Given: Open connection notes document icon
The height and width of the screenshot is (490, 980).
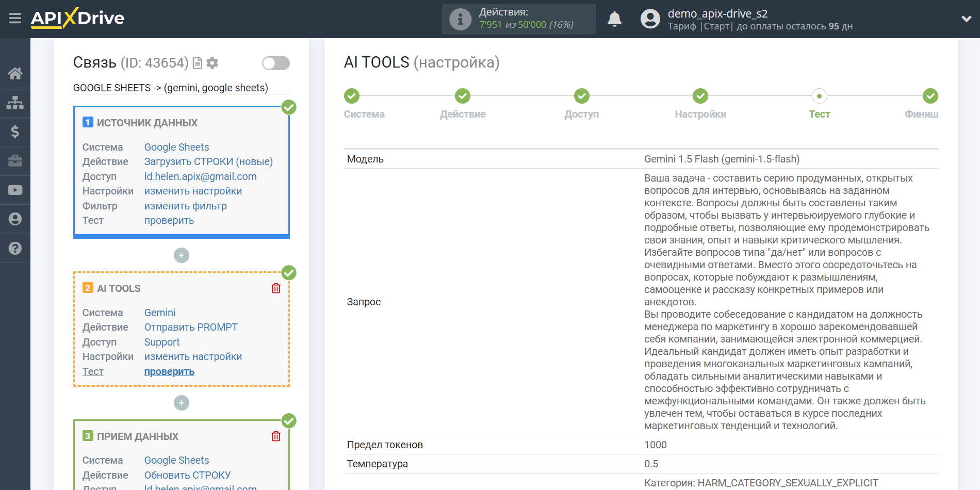Looking at the screenshot, I should tap(197, 63).
